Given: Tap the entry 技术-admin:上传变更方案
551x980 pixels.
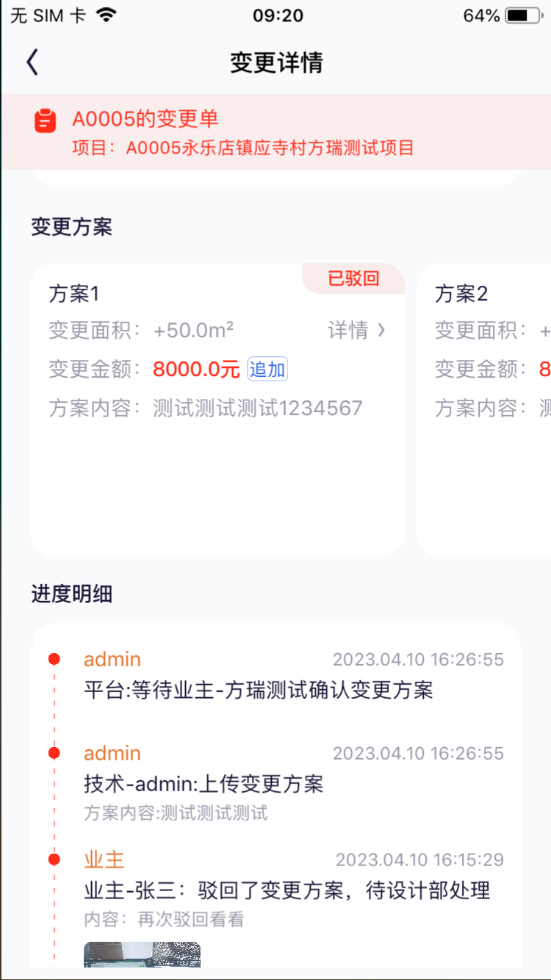Looking at the screenshot, I should coord(204,784).
